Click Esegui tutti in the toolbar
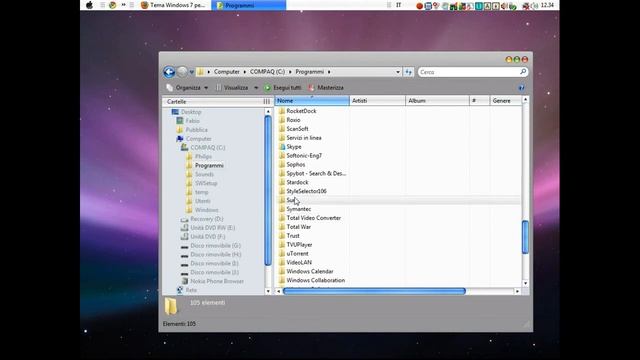Viewport: 640px width, 360px height. (x=283, y=88)
